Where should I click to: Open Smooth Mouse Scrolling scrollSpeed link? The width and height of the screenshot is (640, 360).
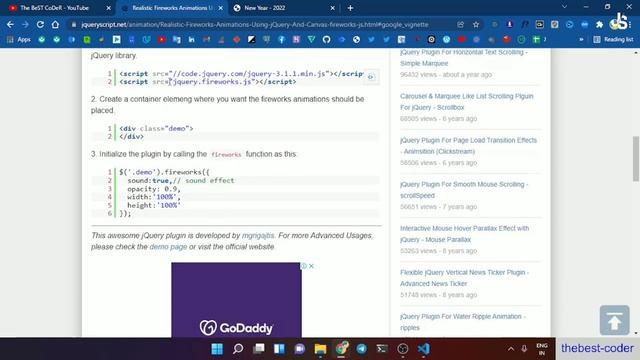(x=464, y=190)
